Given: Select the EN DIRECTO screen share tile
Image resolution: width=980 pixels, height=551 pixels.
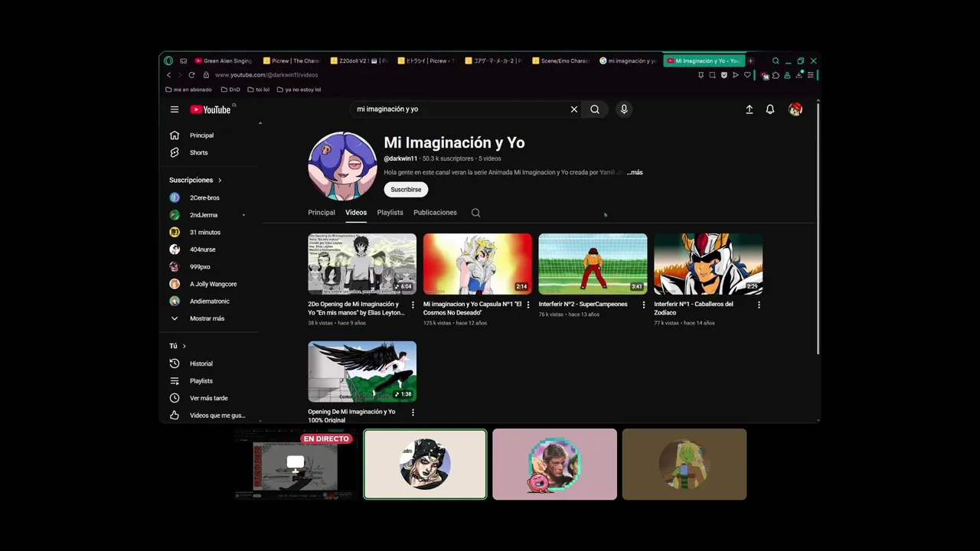Looking at the screenshot, I should coord(295,465).
